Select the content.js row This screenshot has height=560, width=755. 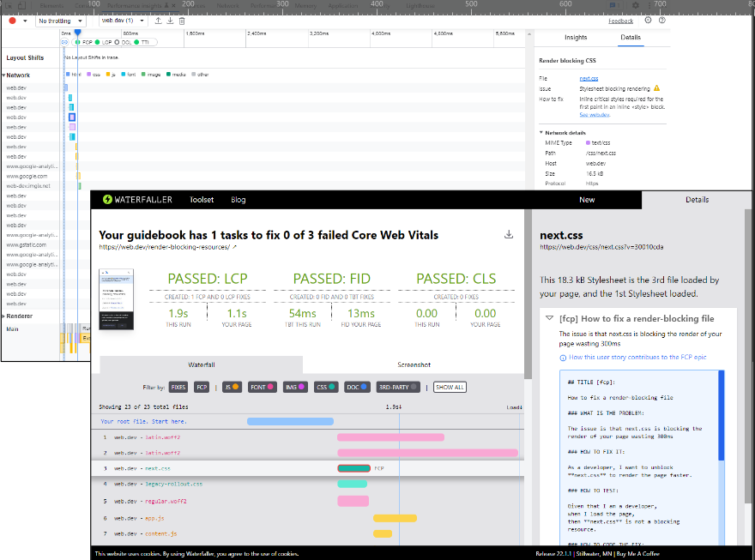[x=307, y=534]
